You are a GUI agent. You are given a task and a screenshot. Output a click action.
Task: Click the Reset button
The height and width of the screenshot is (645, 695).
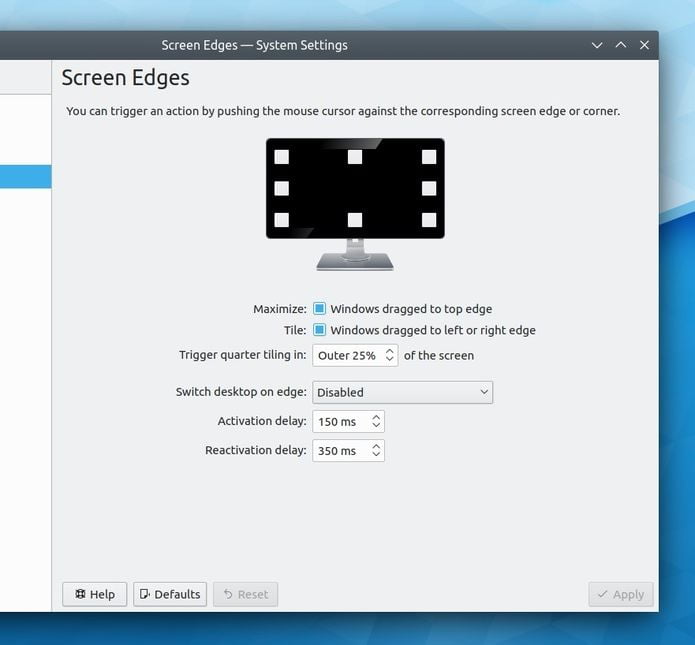(x=246, y=594)
